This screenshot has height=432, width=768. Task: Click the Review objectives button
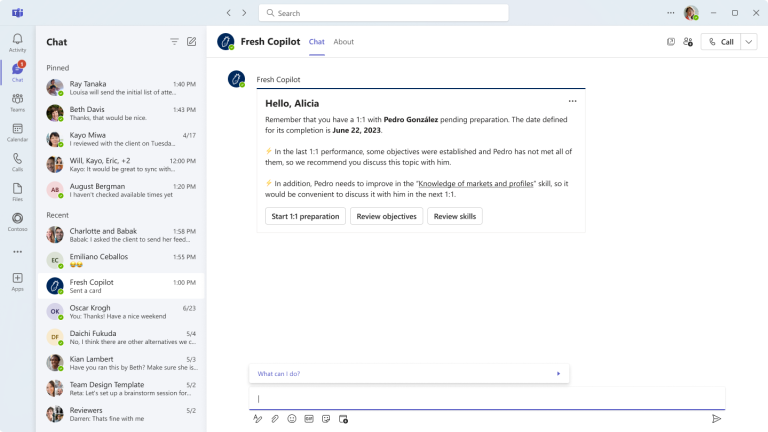386,216
